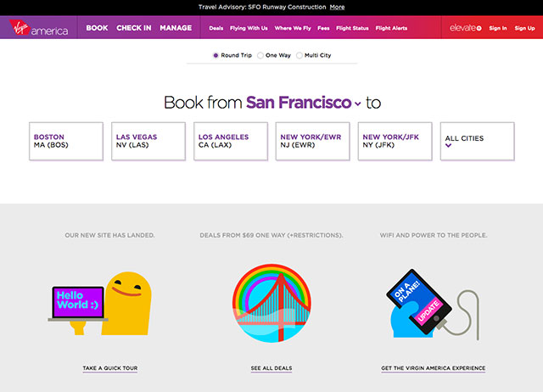Select the Round Trip radio button
This screenshot has height=392, width=543.
(x=216, y=55)
